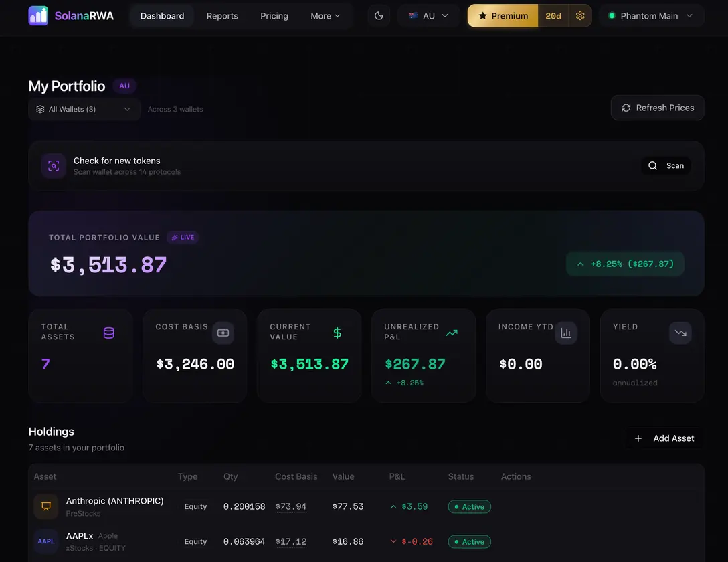This screenshot has width=728, height=562.
Task: Click the $3,513.87 total portfolio value
Action: point(108,265)
